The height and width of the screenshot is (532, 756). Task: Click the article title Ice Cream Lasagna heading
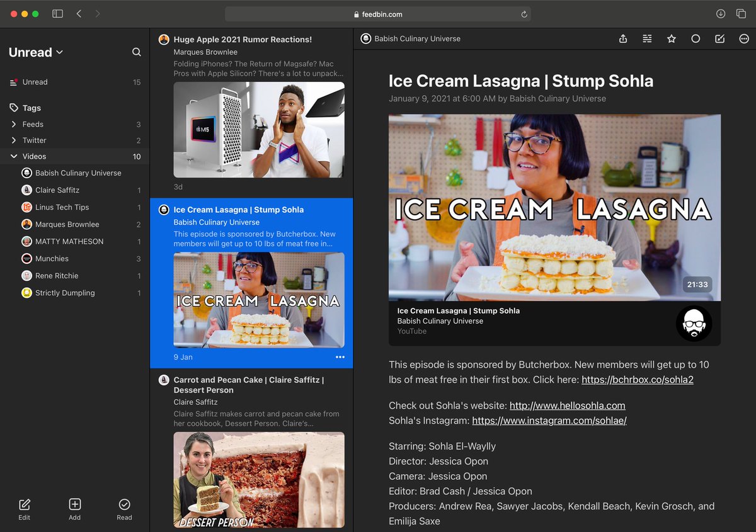[521, 81]
